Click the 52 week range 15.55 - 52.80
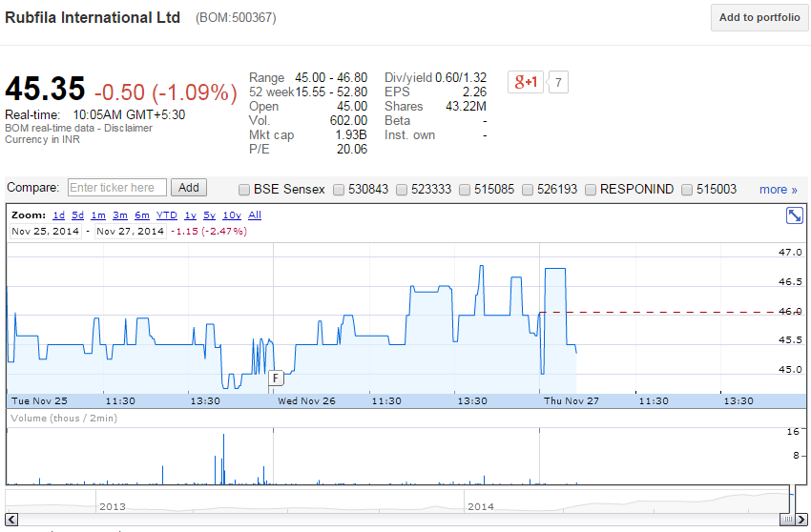Screen dimensions: 811x532 click(x=331, y=92)
